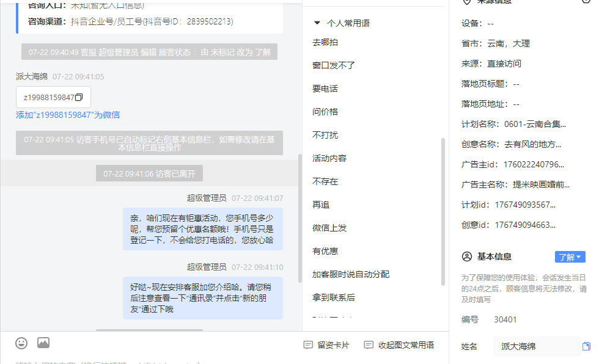
Task: Click the 咨询渠道 Douyin ID line
Action: (131, 22)
